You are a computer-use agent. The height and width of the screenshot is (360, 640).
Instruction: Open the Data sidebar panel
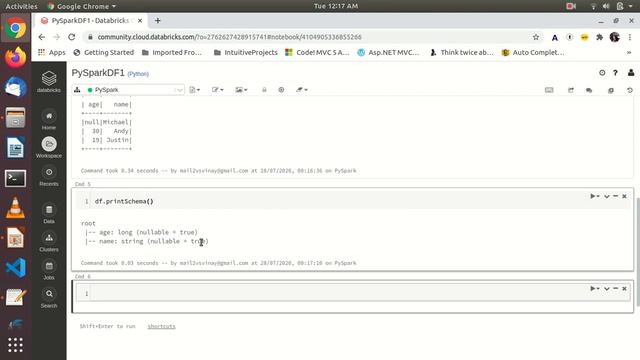click(49, 214)
